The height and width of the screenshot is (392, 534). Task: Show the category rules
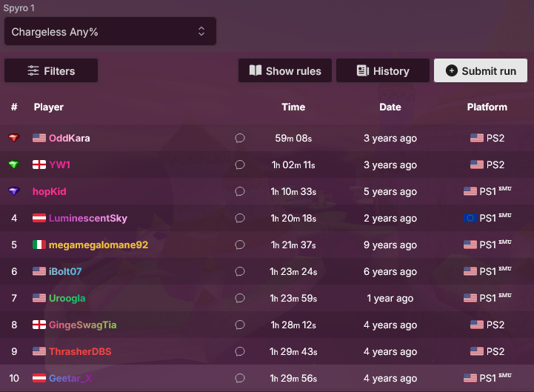285,70
